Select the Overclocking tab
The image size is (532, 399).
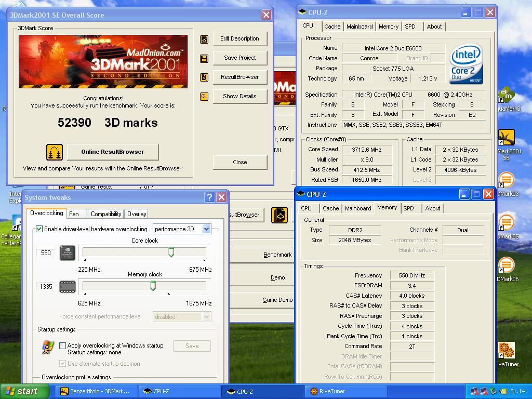click(x=46, y=213)
